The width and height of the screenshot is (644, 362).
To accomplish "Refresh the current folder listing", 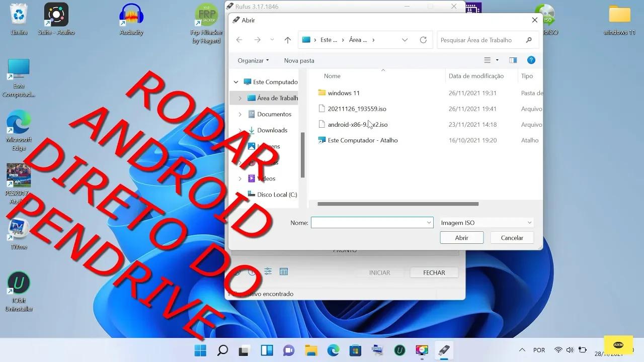I will (423, 40).
